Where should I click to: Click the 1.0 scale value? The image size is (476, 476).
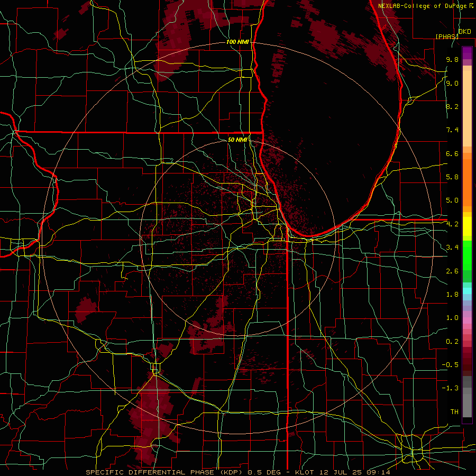(x=452, y=318)
